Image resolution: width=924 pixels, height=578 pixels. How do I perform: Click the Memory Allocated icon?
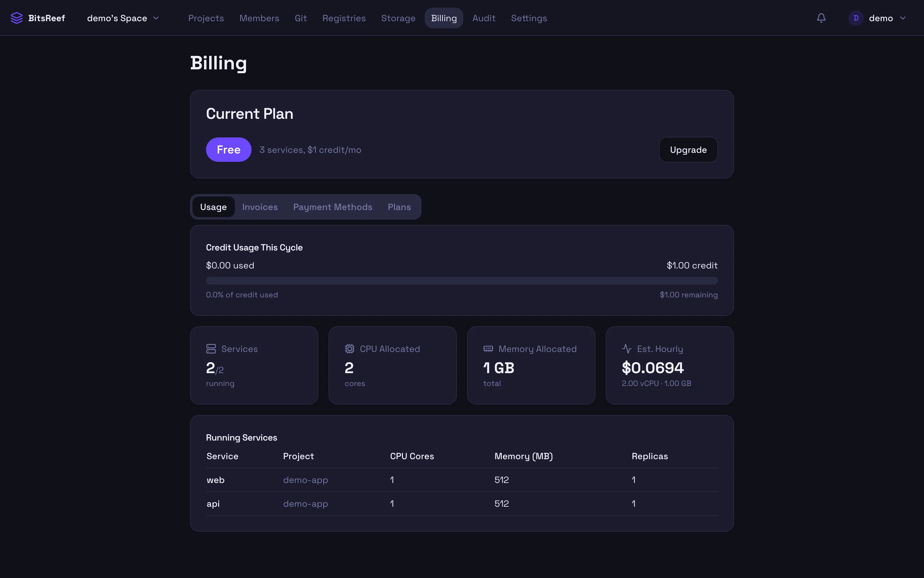point(488,349)
